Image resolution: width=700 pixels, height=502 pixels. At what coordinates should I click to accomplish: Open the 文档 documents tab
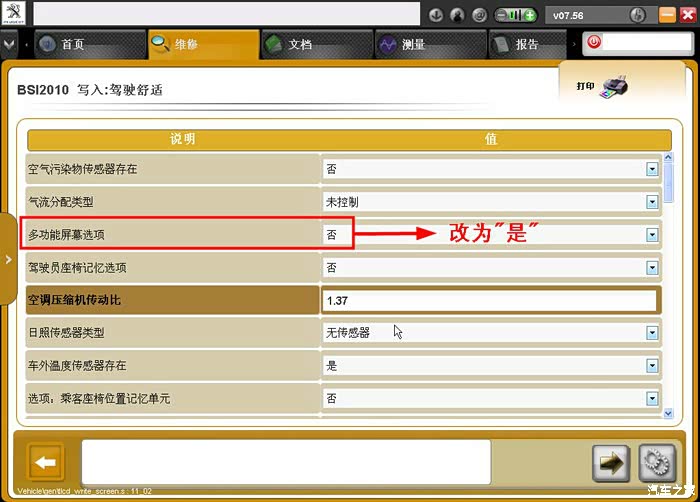point(317,44)
